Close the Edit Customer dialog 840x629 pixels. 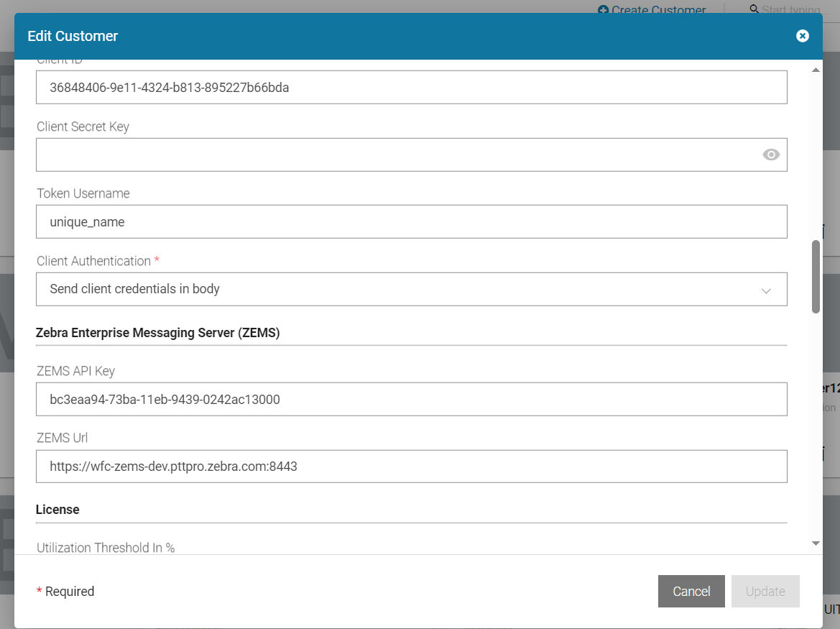coord(803,36)
